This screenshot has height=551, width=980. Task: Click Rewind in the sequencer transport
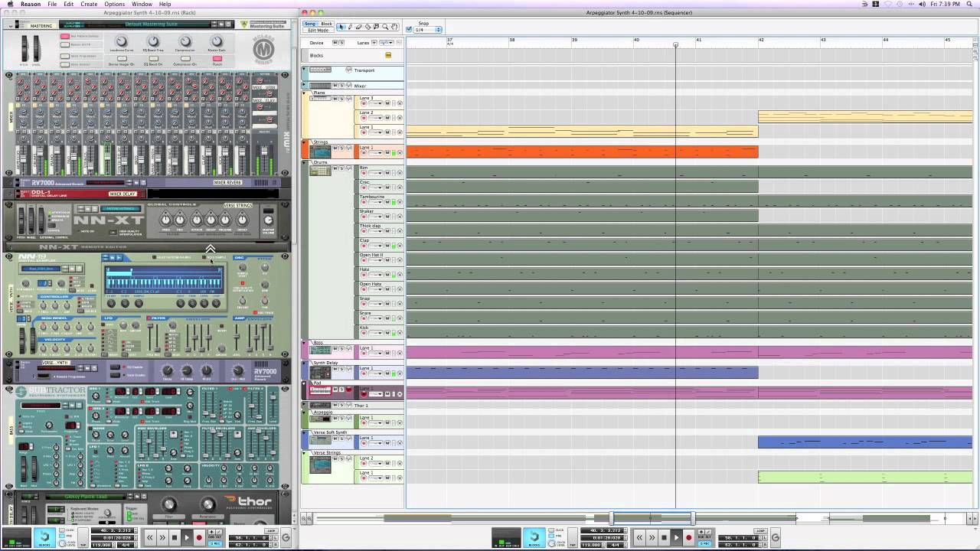(639, 537)
